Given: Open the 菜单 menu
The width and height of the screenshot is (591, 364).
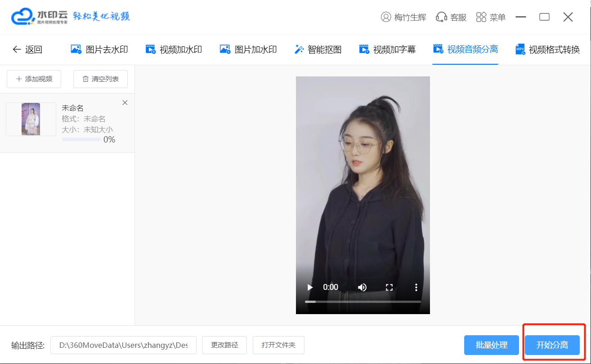Looking at the screenshot, I should click(x=491, y=17).
